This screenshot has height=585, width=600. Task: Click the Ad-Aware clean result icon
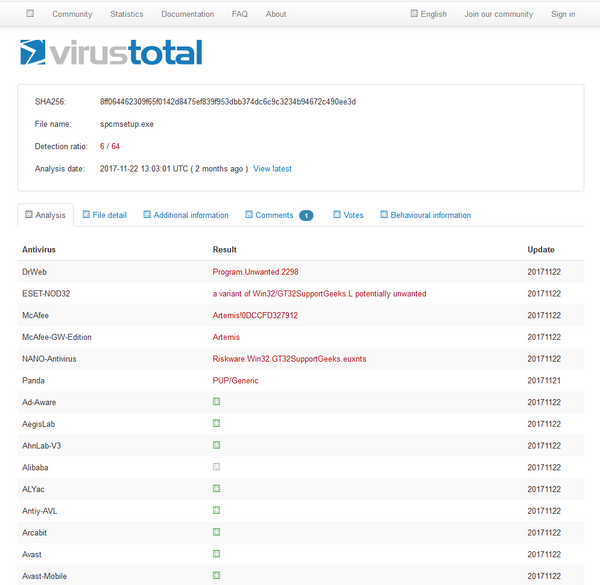217,402
